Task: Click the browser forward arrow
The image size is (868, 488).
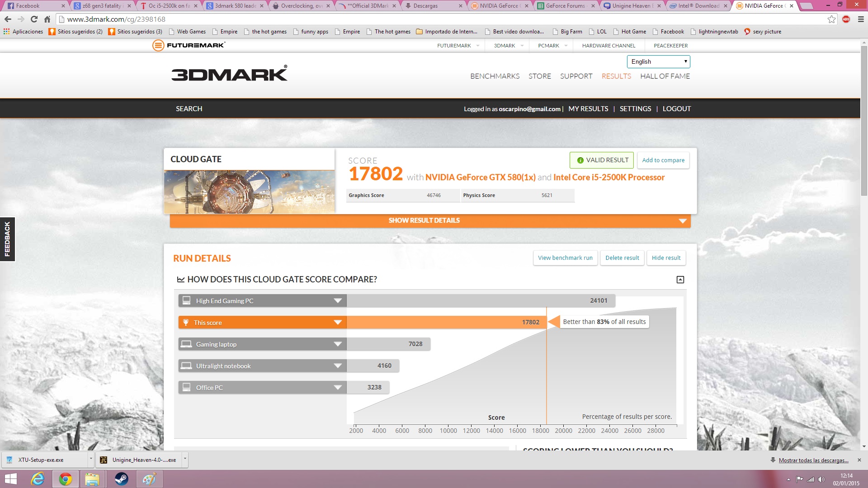Action: point(21,19)
